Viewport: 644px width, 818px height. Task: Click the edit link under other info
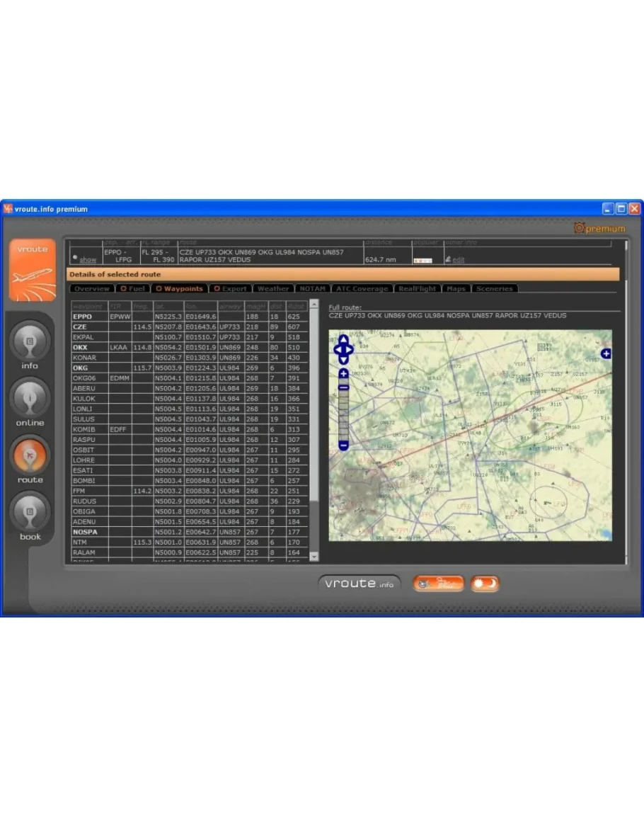click(x=459, y=260)
